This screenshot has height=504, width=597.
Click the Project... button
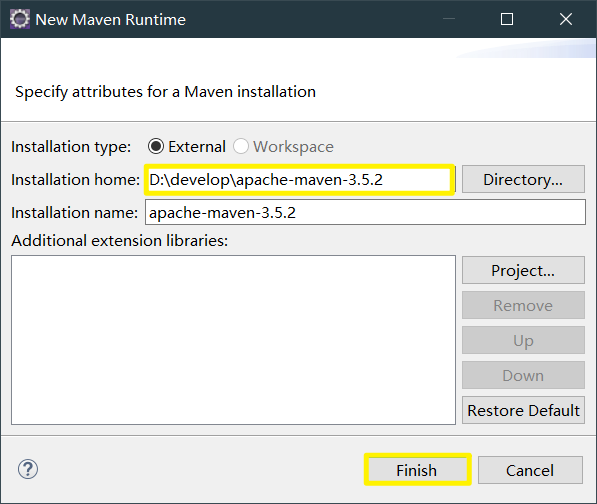[523, 270]
